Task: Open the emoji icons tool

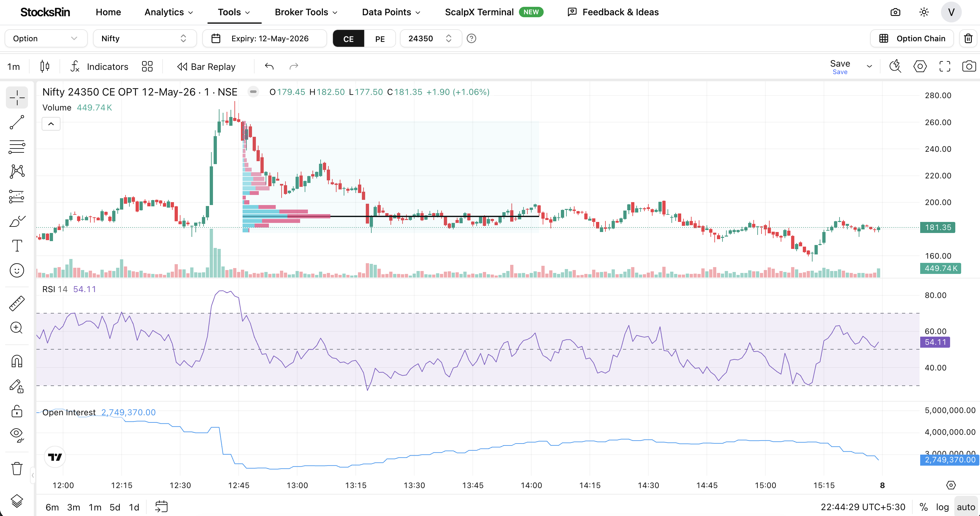Action: pos(17,270)
